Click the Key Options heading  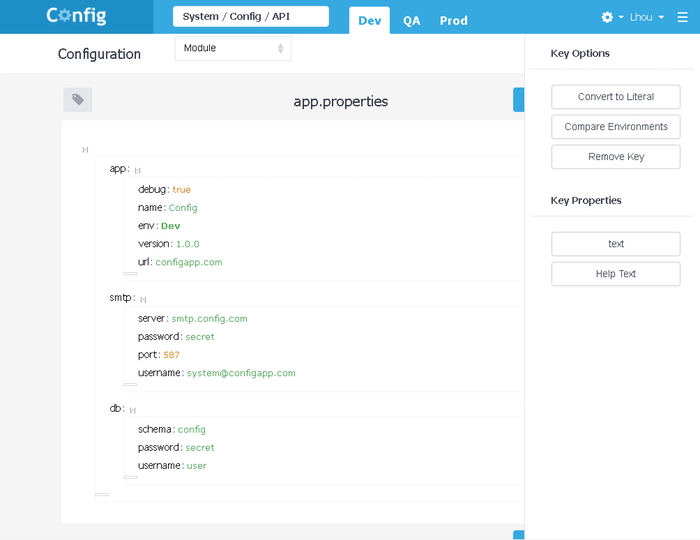click(580, 53)
